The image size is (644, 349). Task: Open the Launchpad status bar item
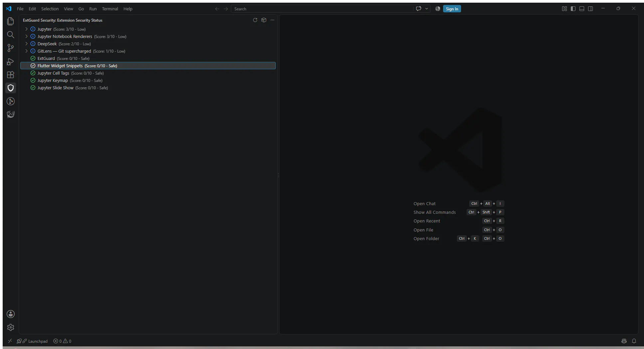(x=33, y=341)
